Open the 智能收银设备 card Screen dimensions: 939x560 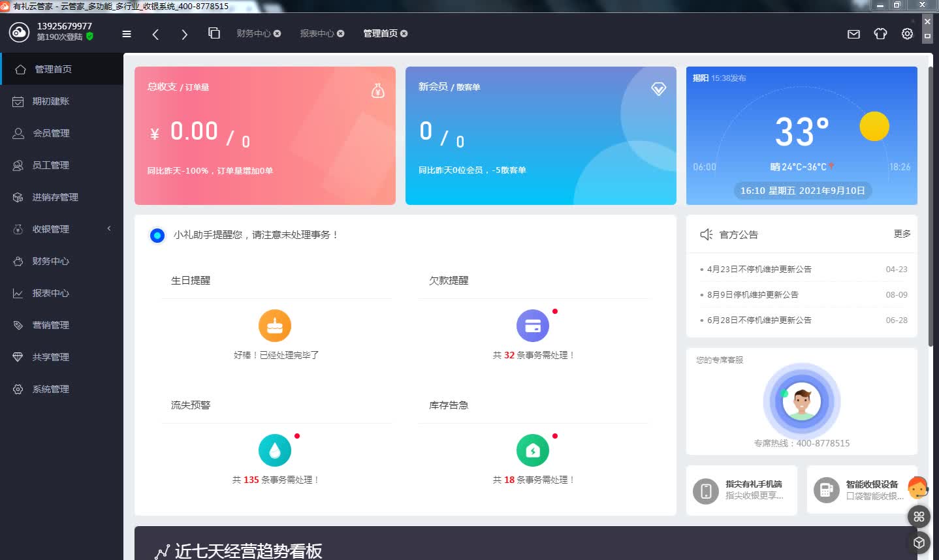click(862, 490)
